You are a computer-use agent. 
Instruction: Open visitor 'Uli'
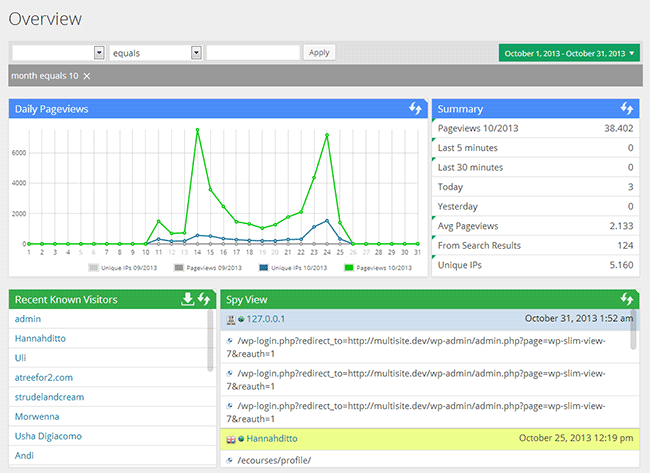coord(20,358)
